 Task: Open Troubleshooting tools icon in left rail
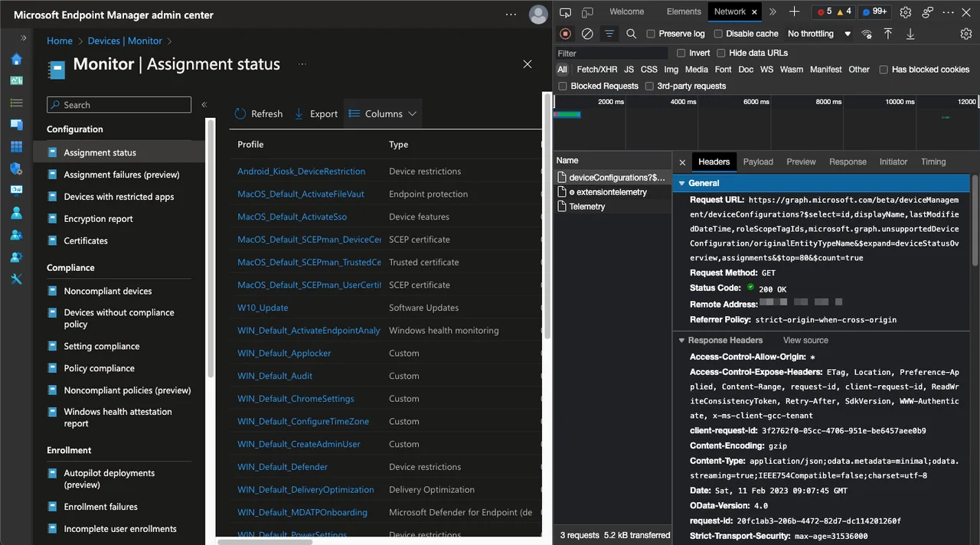pos(16,279)
